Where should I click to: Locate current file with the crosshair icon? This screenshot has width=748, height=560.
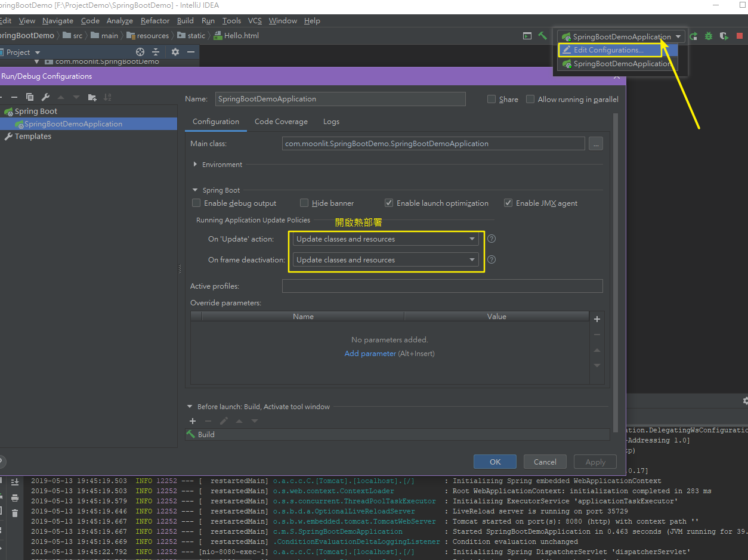140,52
